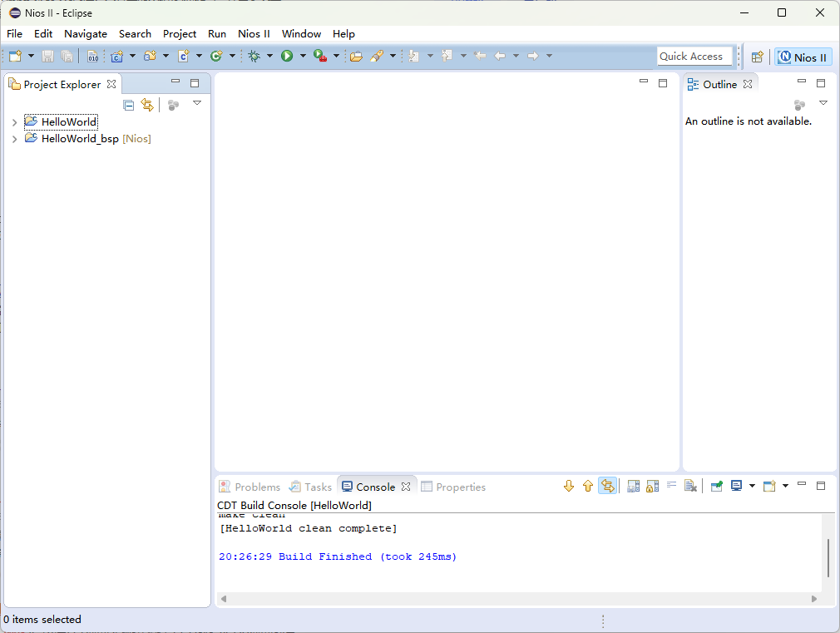The height and width of the screenshot is (633, 840).
Task: Click the Quick Access search field
Action: 694,57
